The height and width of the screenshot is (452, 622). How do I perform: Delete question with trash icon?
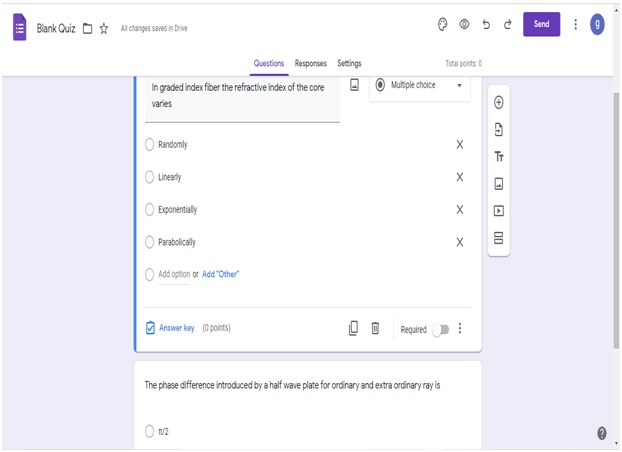pos(375,328)
